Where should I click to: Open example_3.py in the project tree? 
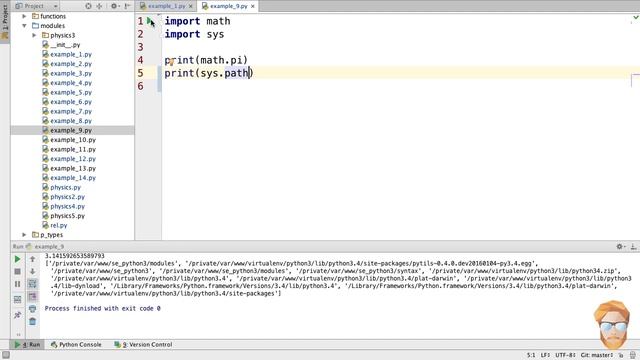pyautogui.click(x=67, y=73)
